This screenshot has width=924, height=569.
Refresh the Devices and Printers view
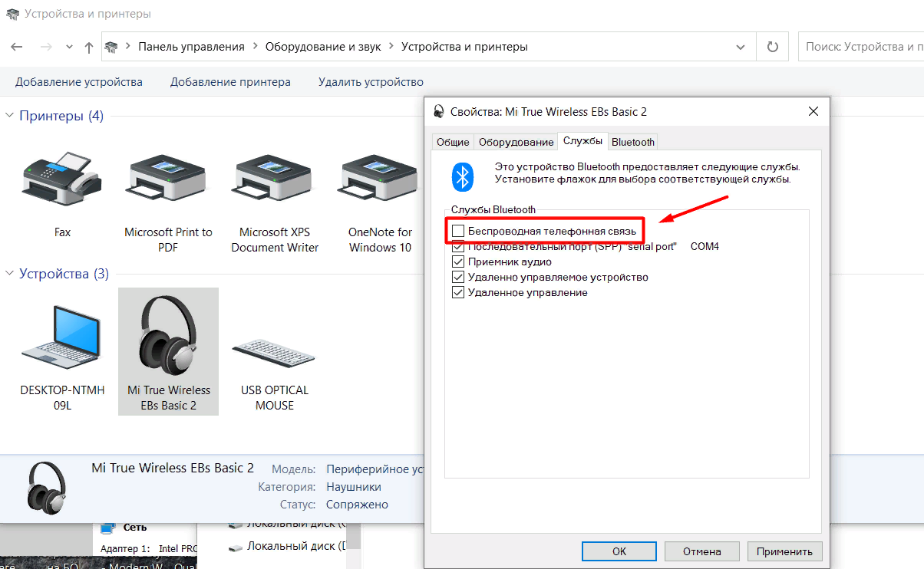click(x=773, y=47)
